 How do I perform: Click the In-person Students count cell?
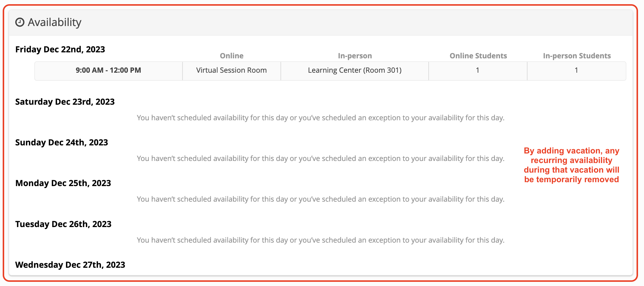(576, 71)
